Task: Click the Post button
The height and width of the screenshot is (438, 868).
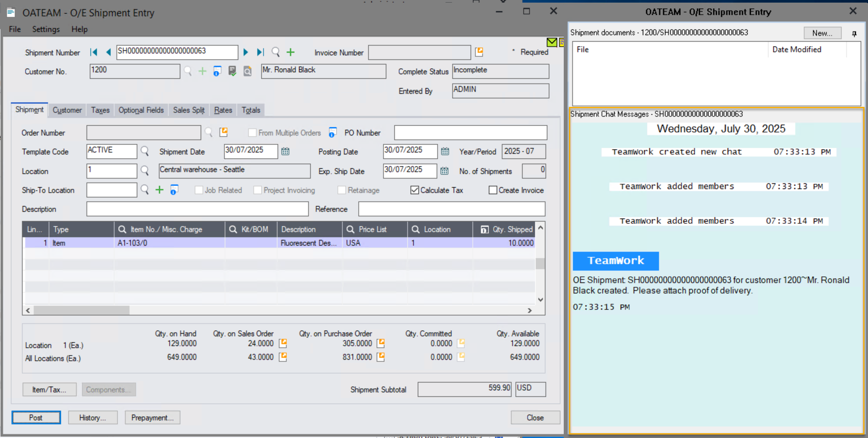Action: [x=36, y=418]
